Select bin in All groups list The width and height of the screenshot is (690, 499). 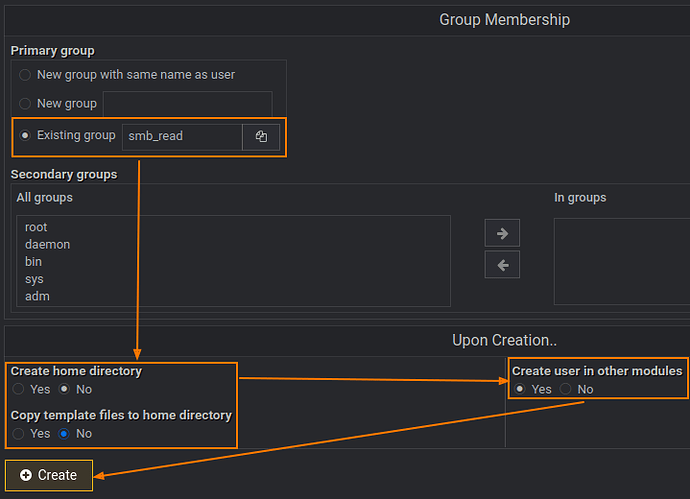tap(33, 262)
